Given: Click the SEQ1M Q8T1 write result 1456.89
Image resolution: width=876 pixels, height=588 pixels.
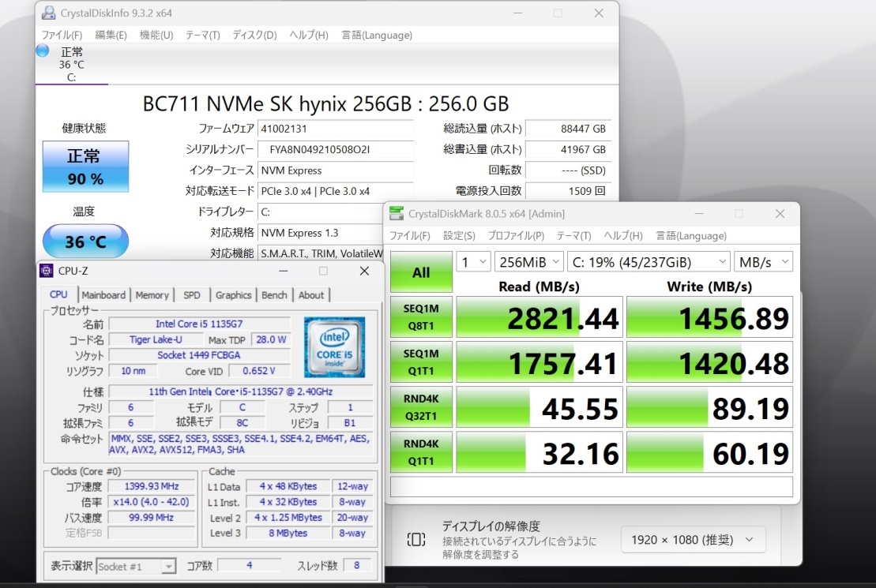Looking at the screenshot, I should click(709, 317).
